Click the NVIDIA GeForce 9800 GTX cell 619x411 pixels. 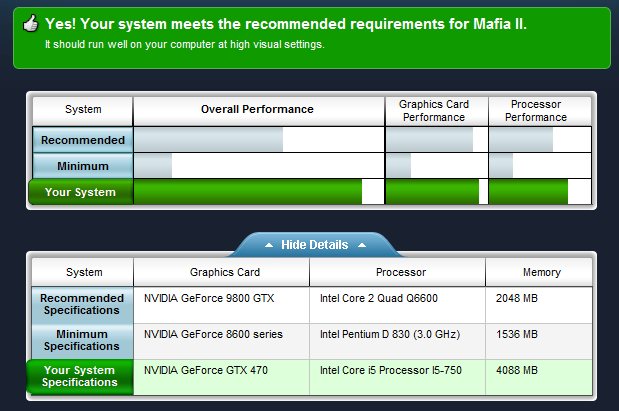(x=221, y=305)
